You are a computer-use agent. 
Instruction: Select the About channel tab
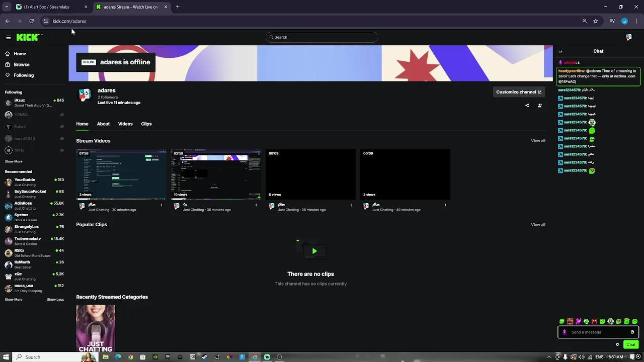103,124
